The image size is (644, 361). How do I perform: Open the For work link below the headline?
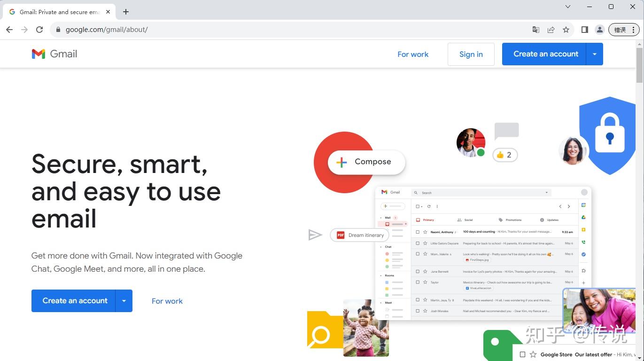167,301
